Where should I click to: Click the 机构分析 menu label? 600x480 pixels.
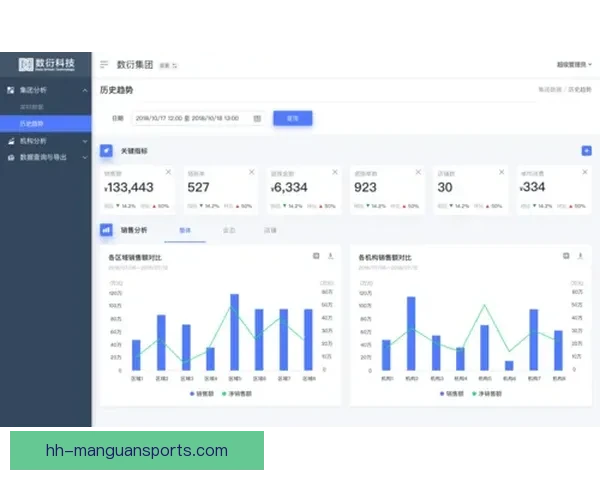click(x=33, y=141)
